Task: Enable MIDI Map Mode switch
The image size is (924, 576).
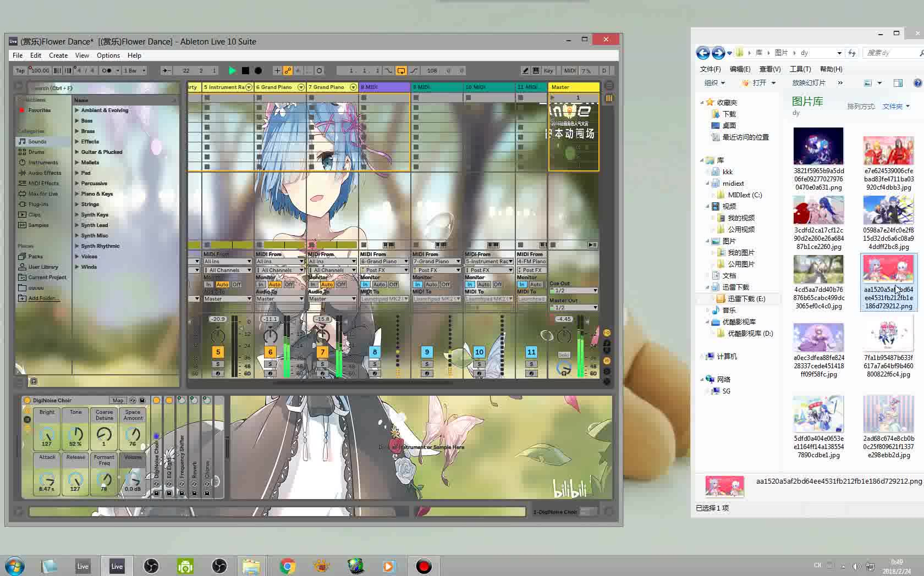Action: pos(570,70)
